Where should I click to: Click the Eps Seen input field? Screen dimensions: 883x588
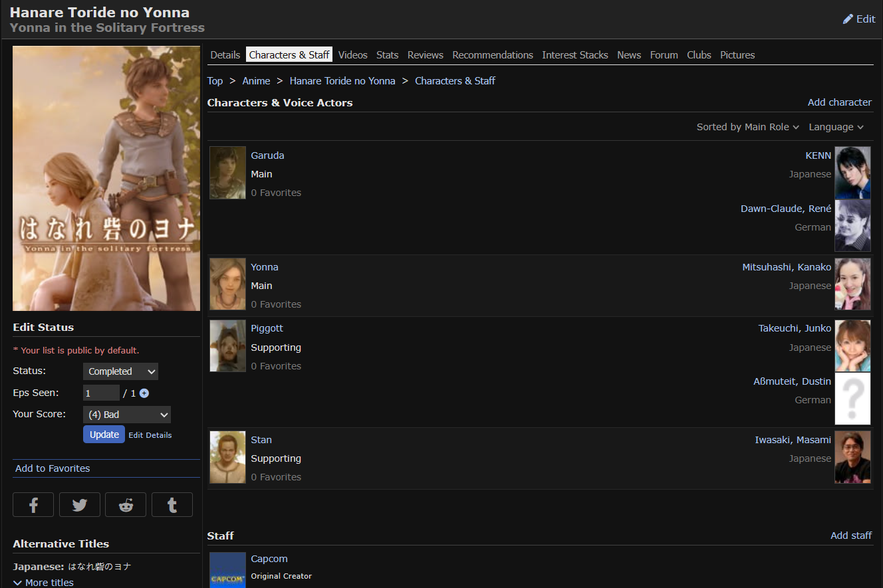(x=101, y=393)
